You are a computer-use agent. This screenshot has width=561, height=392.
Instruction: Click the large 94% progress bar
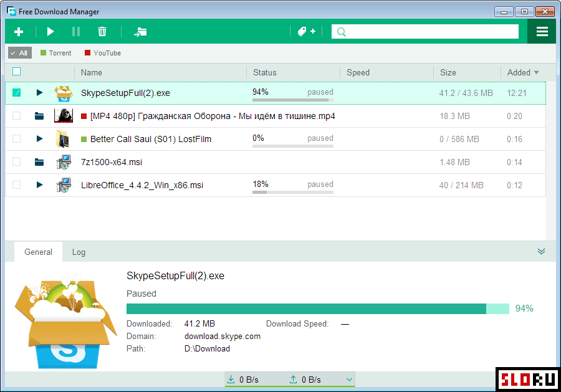coord(318,308)
